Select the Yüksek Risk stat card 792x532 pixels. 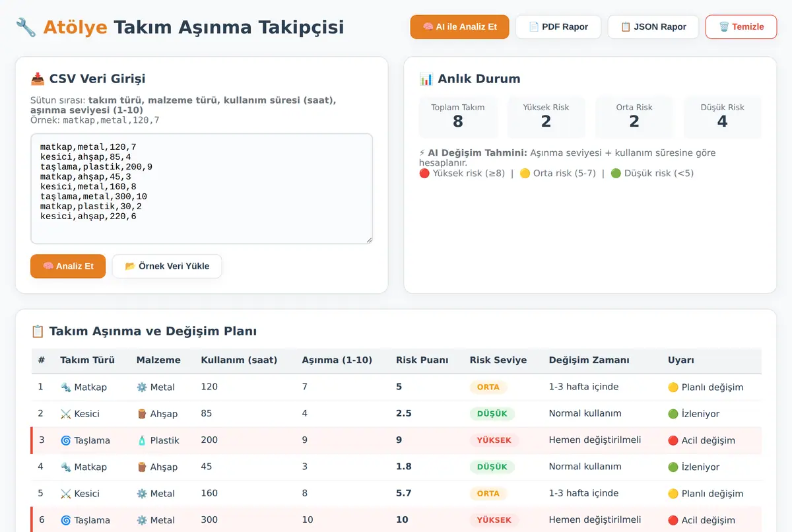[x=546, y=117]
